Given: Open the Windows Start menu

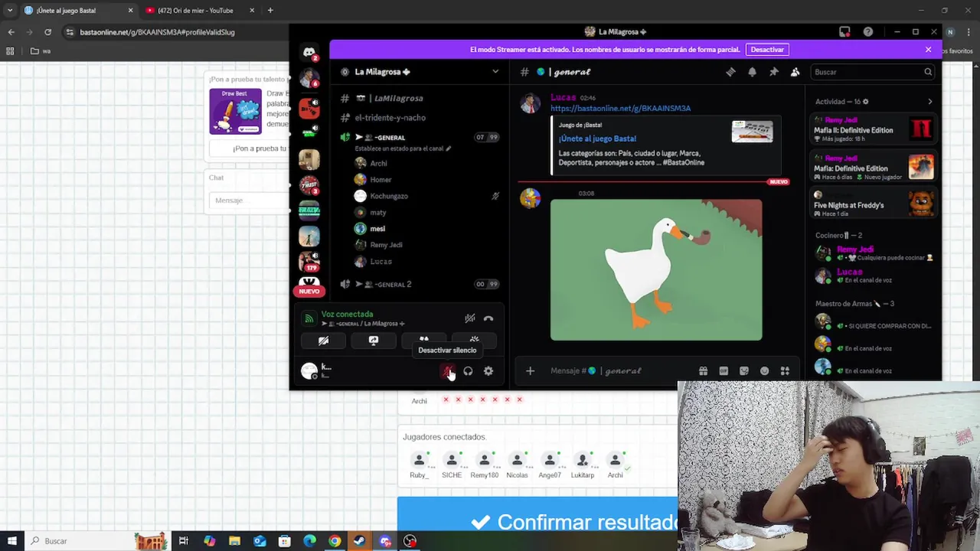Looking at the screenshot, I should [x=12, y=541].
